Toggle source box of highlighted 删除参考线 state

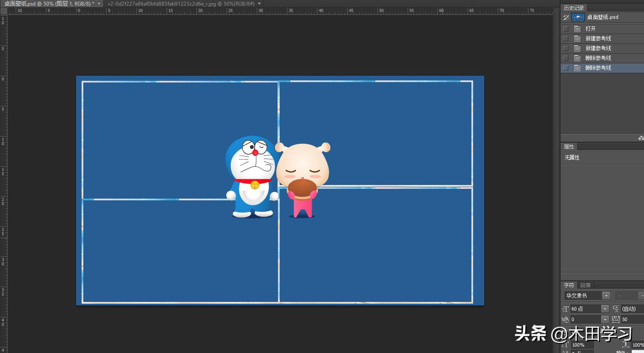566,68
